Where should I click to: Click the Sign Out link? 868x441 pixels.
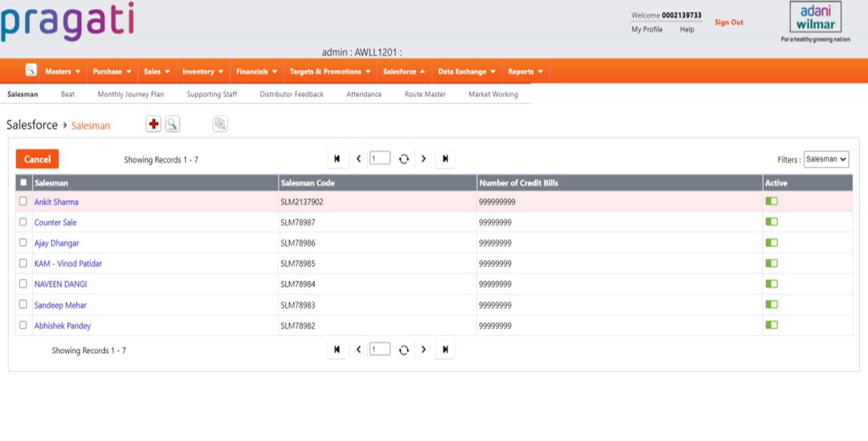729,22
